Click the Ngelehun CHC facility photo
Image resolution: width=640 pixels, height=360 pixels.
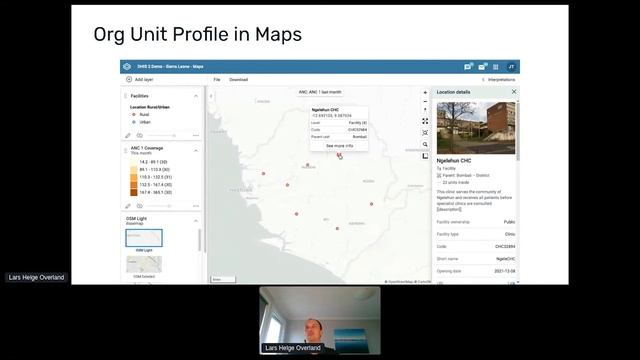point(476,128)
